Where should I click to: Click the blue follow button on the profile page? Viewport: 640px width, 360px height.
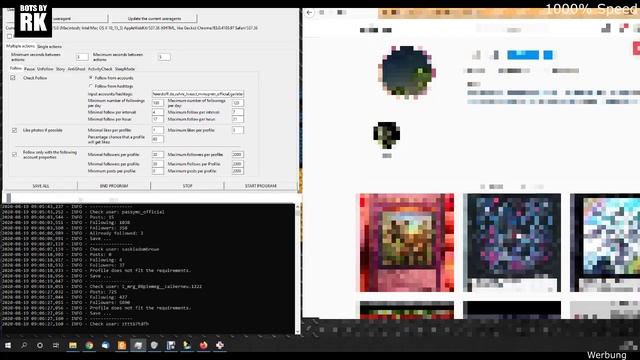tap(523, 55)
